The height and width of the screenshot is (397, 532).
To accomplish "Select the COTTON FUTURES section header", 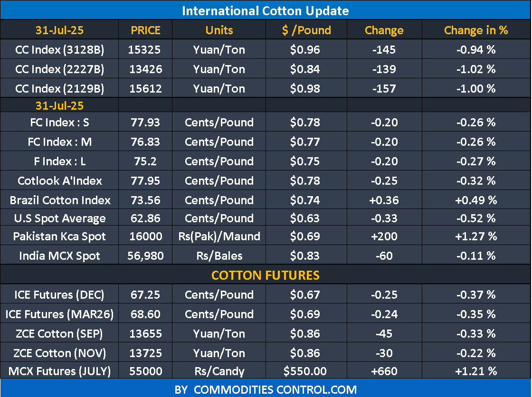I will [x=266, y=275].
